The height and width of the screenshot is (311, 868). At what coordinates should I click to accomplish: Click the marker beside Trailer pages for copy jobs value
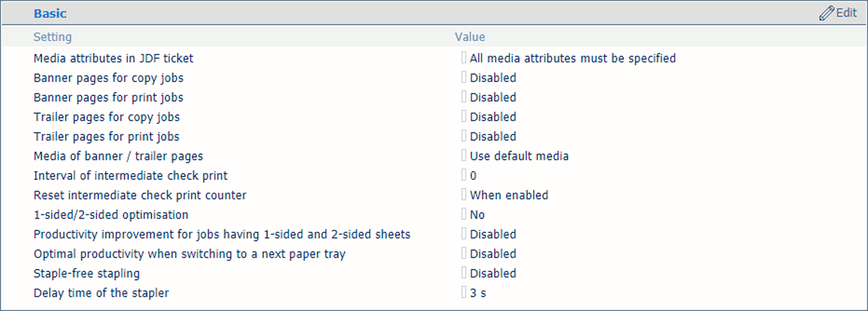464,117
